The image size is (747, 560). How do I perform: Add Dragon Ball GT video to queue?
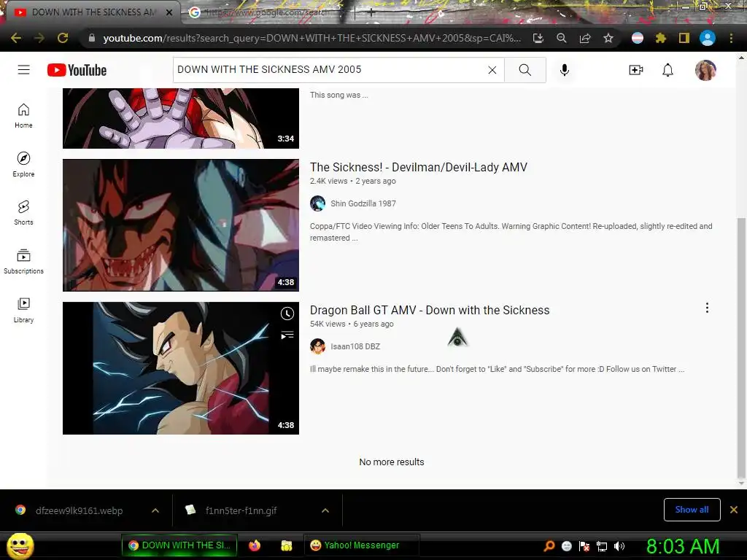(x=287, y=335)
